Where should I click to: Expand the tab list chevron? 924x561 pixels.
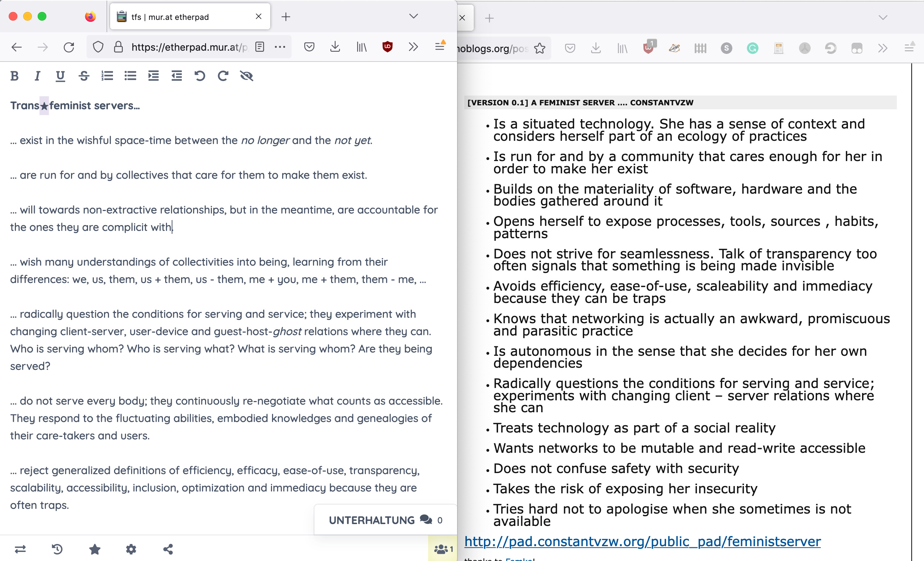(413, 17)
